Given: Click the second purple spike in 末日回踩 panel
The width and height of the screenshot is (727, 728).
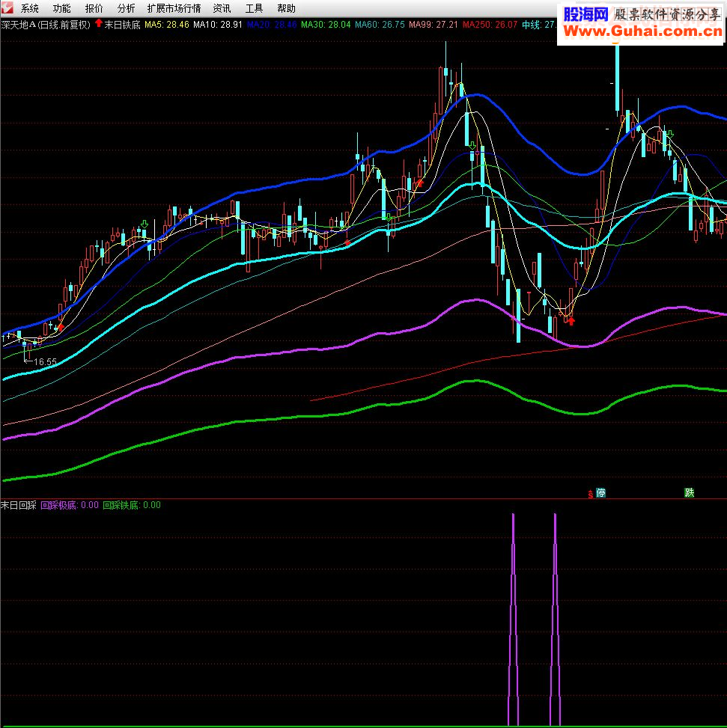Looking at the screenshot, I should pyautogui.click(x=555, y=620).
